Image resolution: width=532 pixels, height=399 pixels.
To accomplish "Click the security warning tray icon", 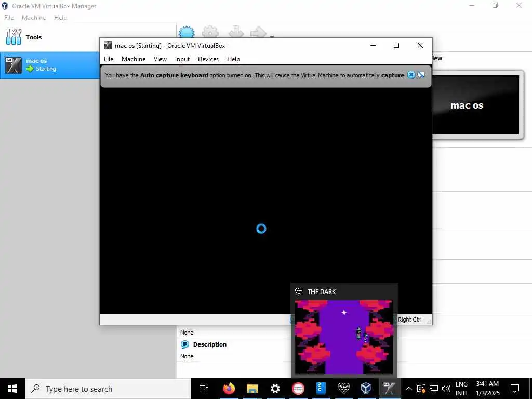I will (421, 389).
